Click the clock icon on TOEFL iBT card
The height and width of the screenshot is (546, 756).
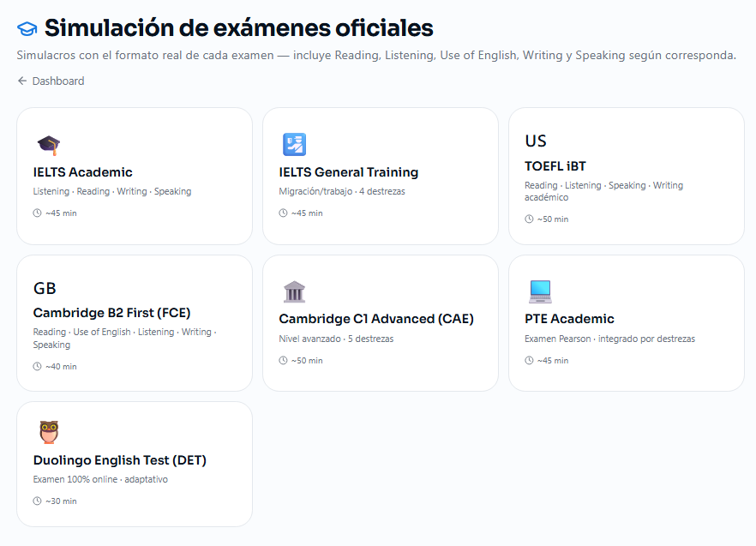[x=529, y=219]
